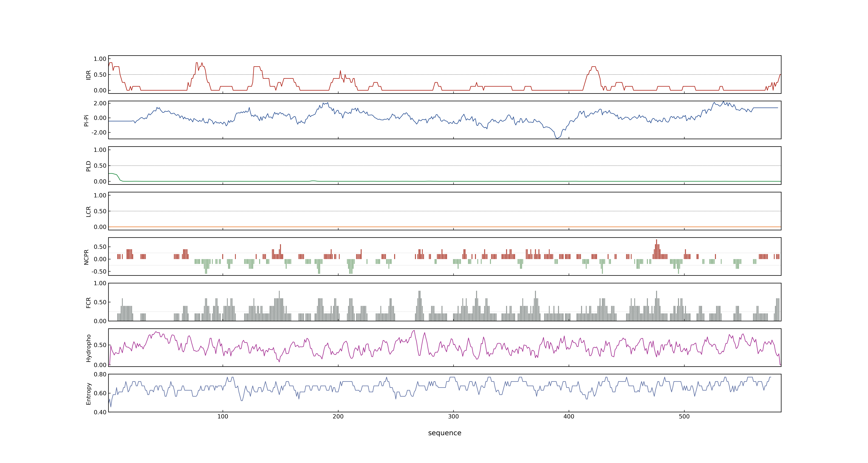Select the x-axis tick label 400
The image size is (868, 463).
point(569,416)
